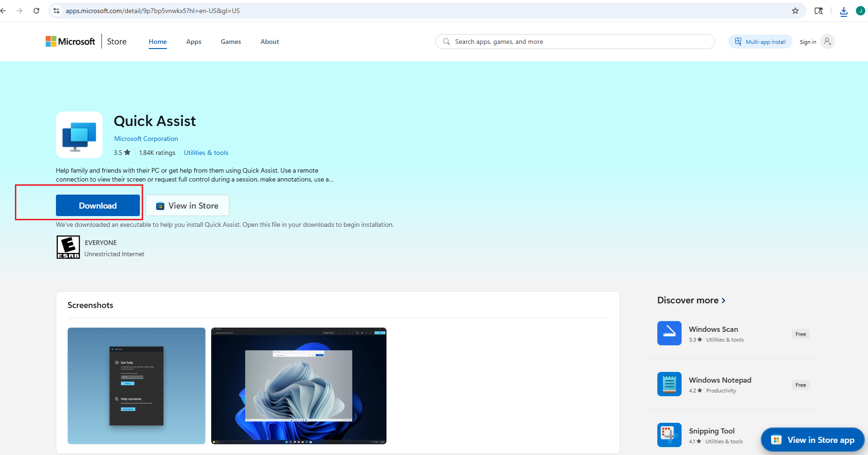The image size is (868, 455).
Task: Go to the About tab
Action: coord(269,42)
